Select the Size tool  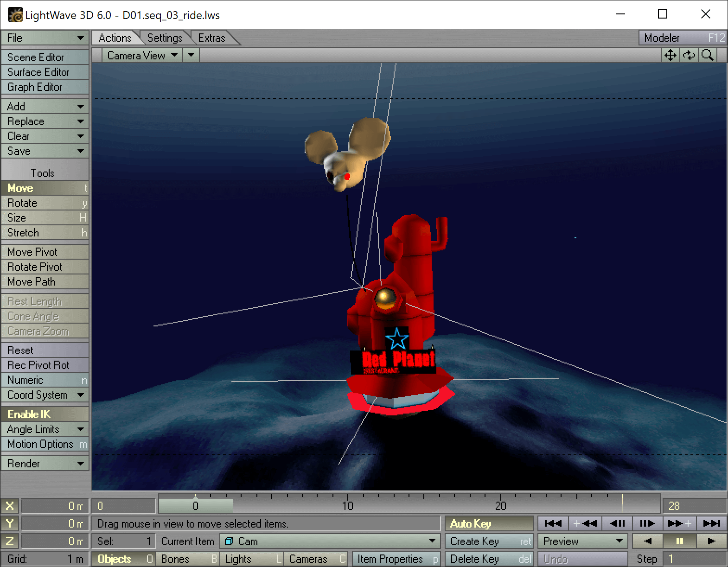(x=45, y=217)
